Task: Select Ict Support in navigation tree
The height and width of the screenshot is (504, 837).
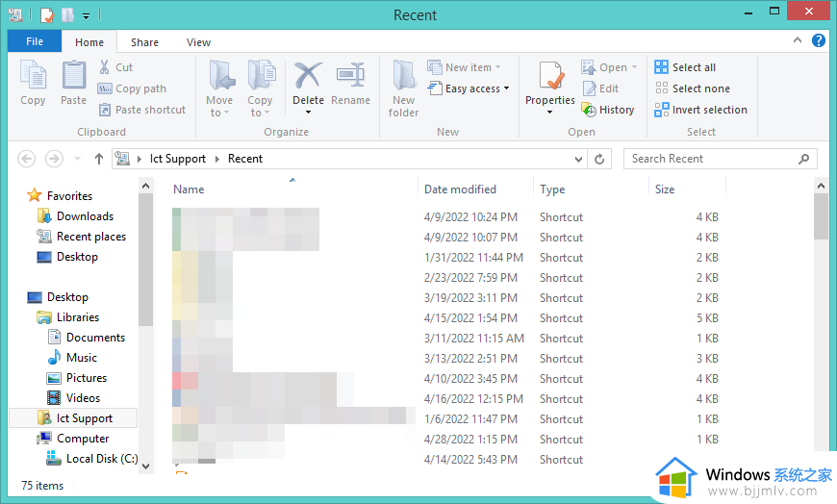Action: [x=74, y=418]
